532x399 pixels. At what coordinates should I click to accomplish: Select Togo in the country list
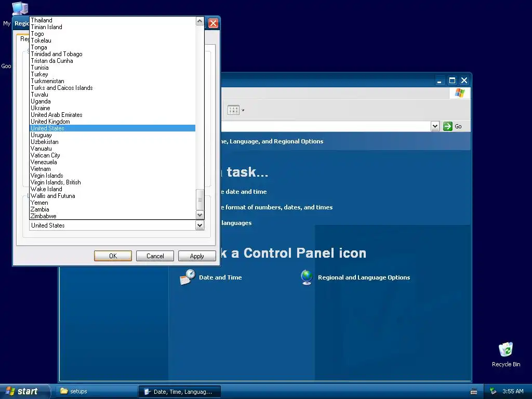pos(112,34)
